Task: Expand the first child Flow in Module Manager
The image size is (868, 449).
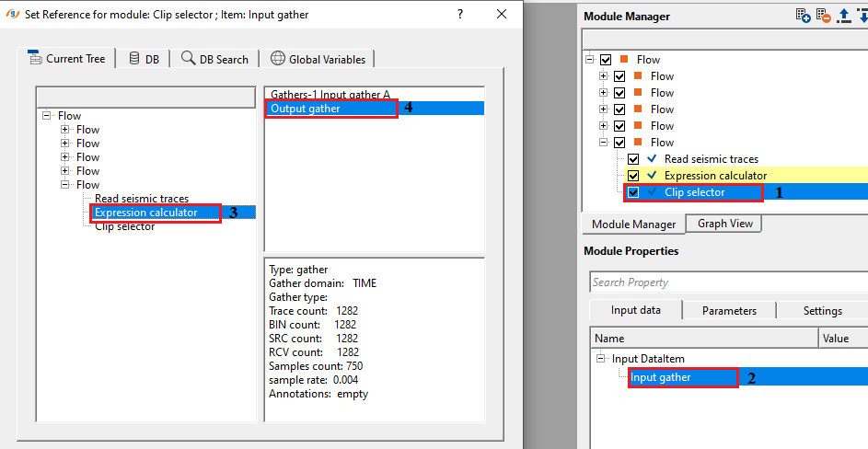Action: 604,76
